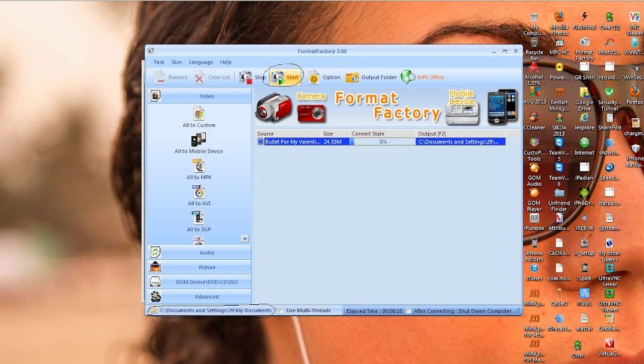644x364 pixels.
Task: Choose the All to AVI converter
Action: [199, 195]
